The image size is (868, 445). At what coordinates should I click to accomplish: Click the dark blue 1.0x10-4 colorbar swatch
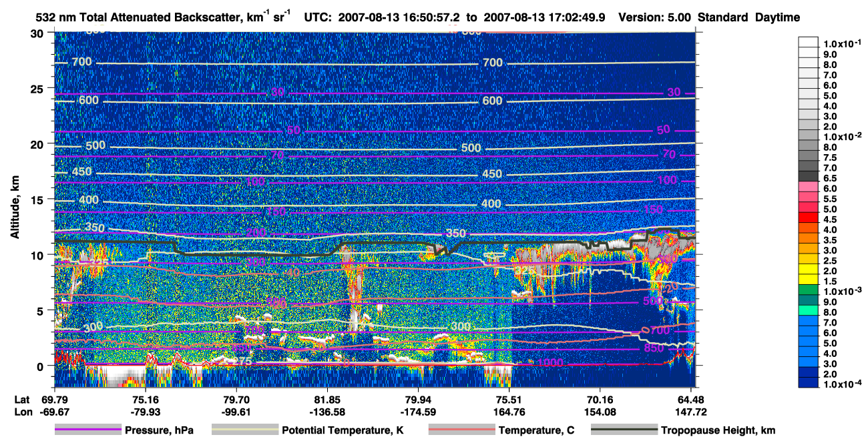[809, 383]
